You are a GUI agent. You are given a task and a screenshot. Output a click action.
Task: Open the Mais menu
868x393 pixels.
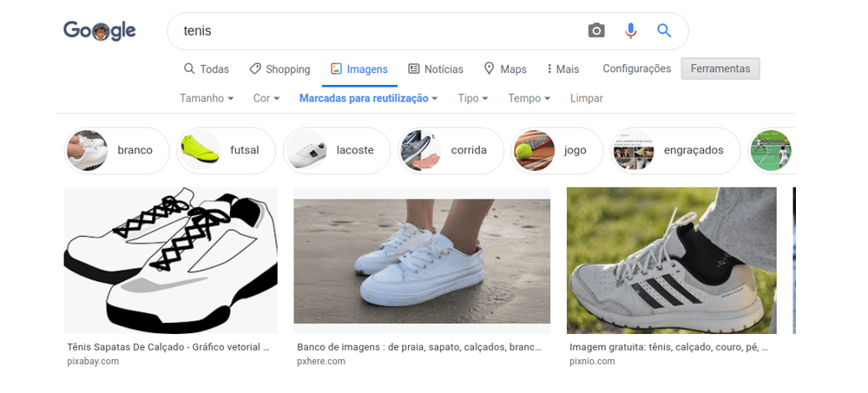point(563,69)
